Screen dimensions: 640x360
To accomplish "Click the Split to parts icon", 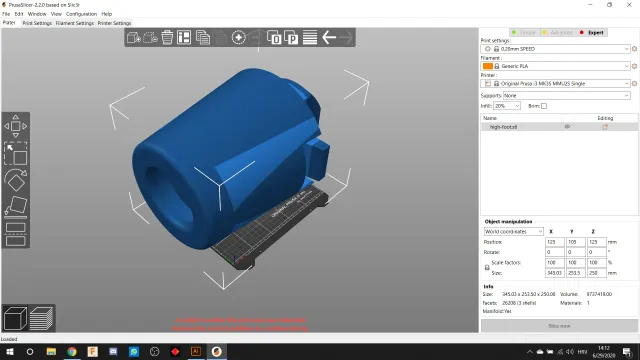I will (x=291, y=38).
